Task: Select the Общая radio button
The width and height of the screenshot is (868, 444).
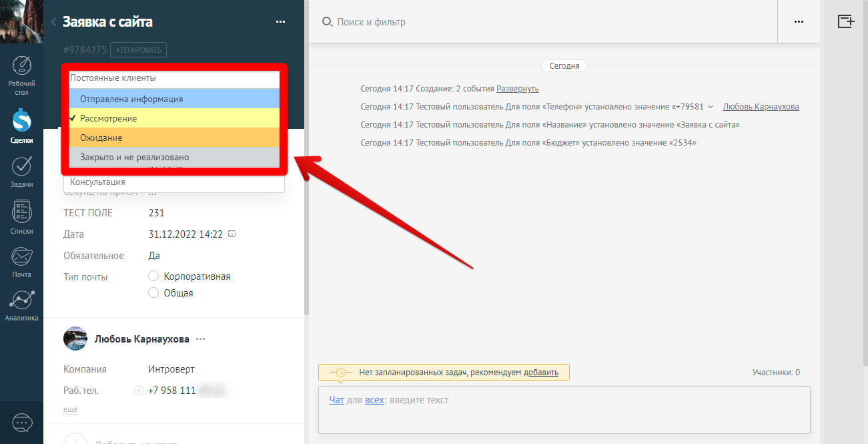Action: (153, 292)
